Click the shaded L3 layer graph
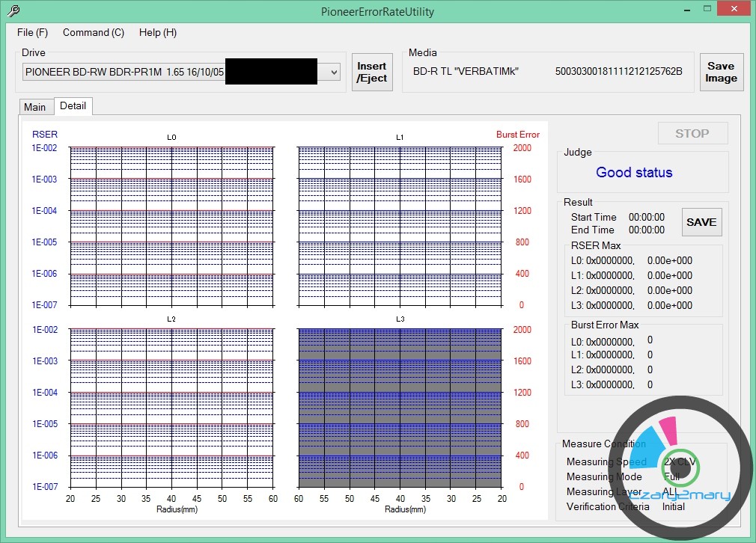 pyautogui.click(x=400, y=408)
